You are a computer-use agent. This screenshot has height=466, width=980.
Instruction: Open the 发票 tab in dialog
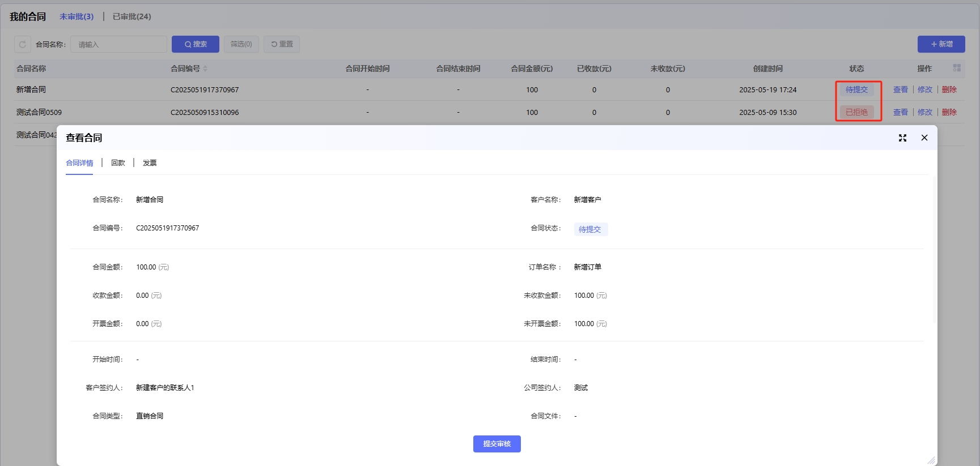150,163
